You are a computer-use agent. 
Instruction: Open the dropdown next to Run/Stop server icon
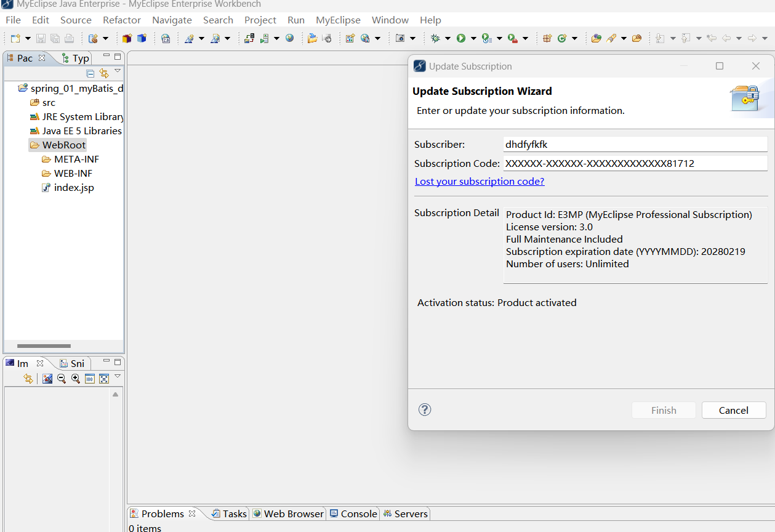click(x=276, y=38)
